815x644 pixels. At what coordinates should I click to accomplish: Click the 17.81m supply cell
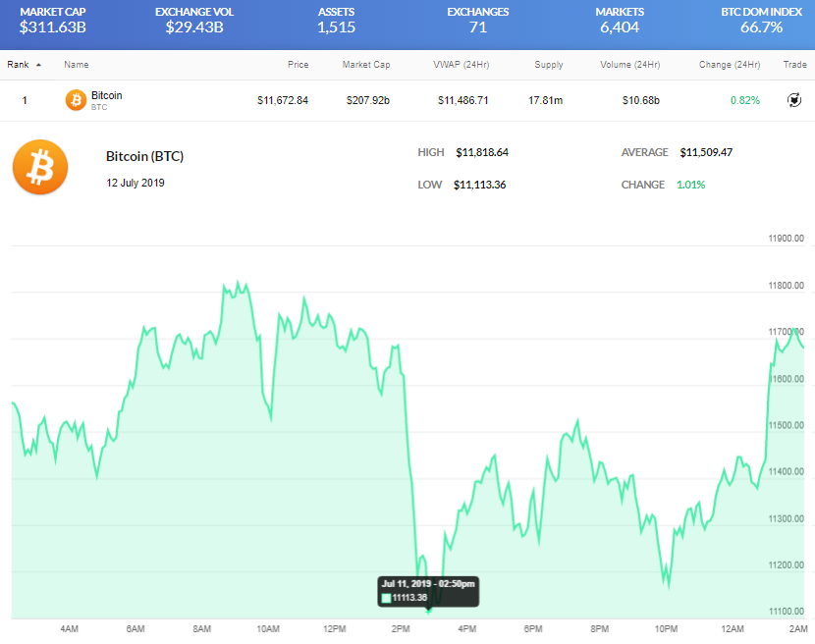[x=545, y=100]
